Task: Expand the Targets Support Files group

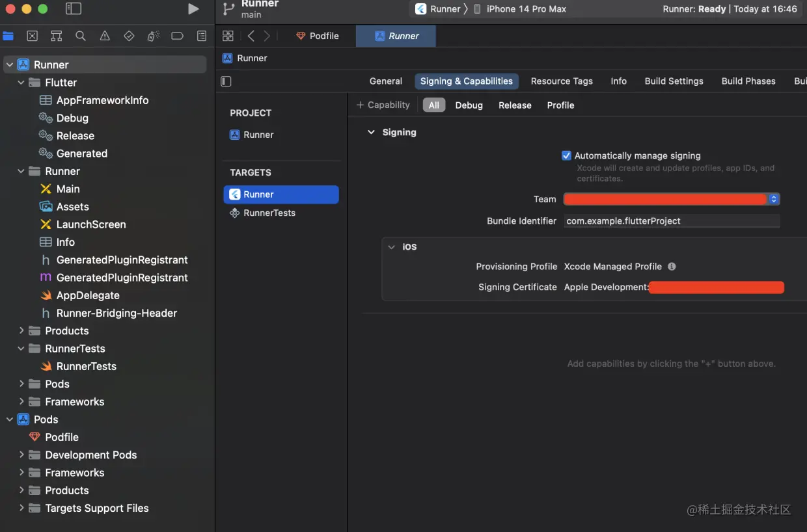Action: coord(21,508)
